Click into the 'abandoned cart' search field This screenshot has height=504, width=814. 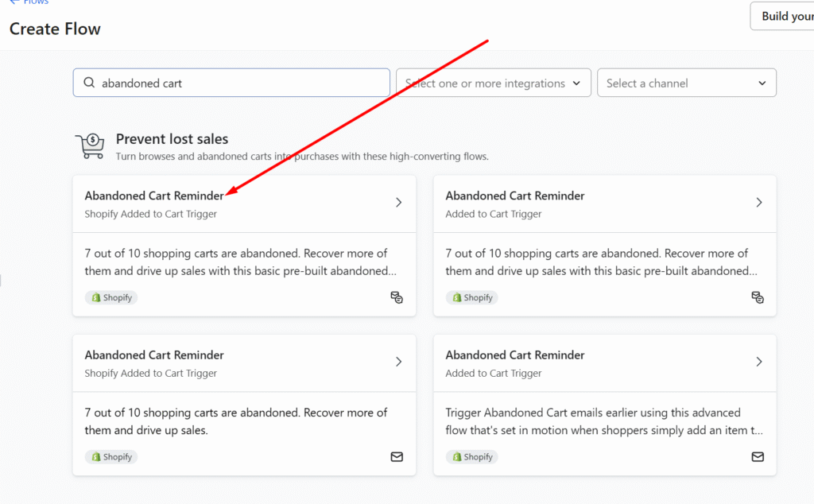238,83
